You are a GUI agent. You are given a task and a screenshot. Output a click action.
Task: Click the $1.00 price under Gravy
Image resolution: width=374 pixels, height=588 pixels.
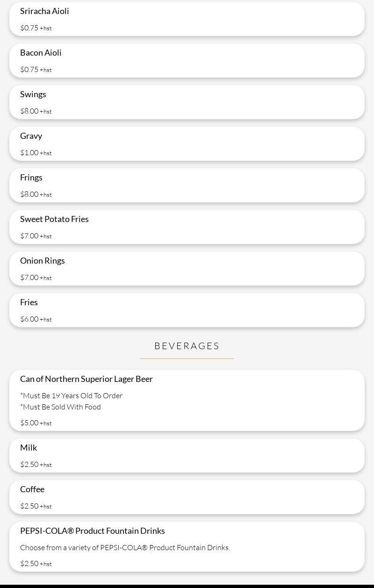(29, 153)
